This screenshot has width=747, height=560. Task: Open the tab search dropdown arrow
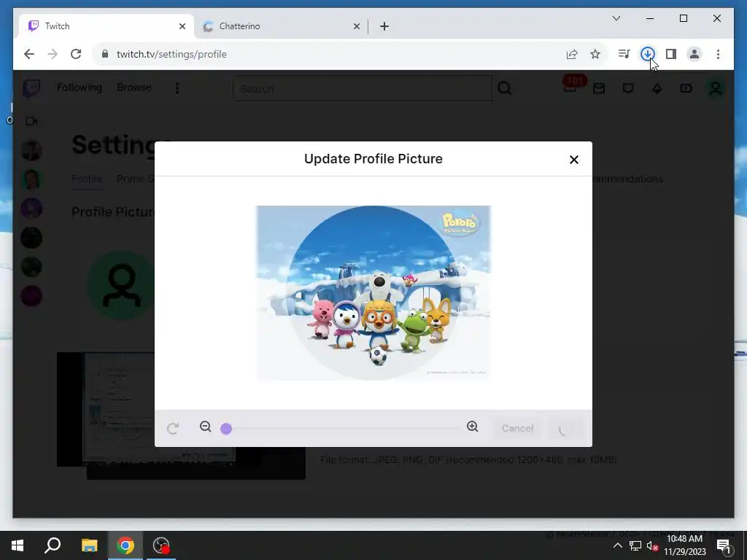(x=616, y=18)
